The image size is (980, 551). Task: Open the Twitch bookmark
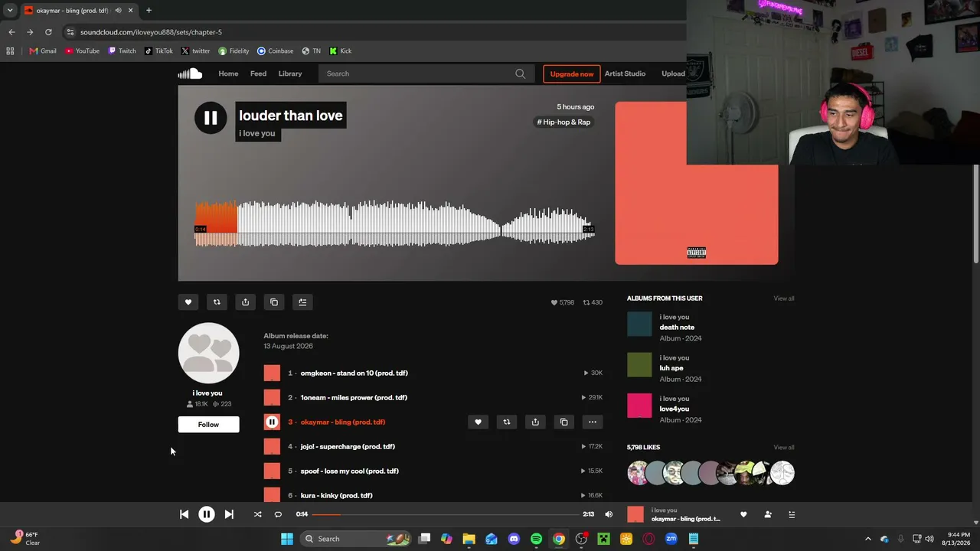click(122, 51)
